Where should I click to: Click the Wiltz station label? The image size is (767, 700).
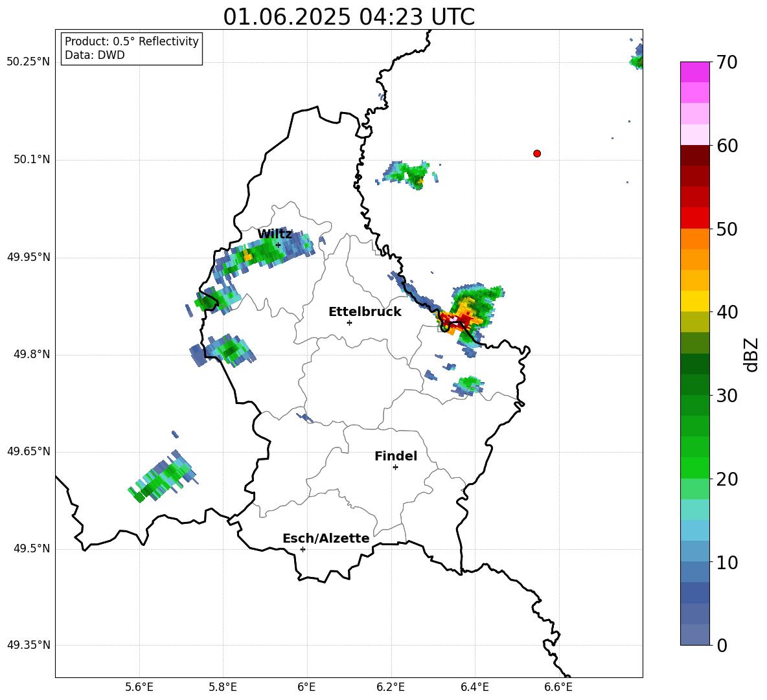point(275,234)
